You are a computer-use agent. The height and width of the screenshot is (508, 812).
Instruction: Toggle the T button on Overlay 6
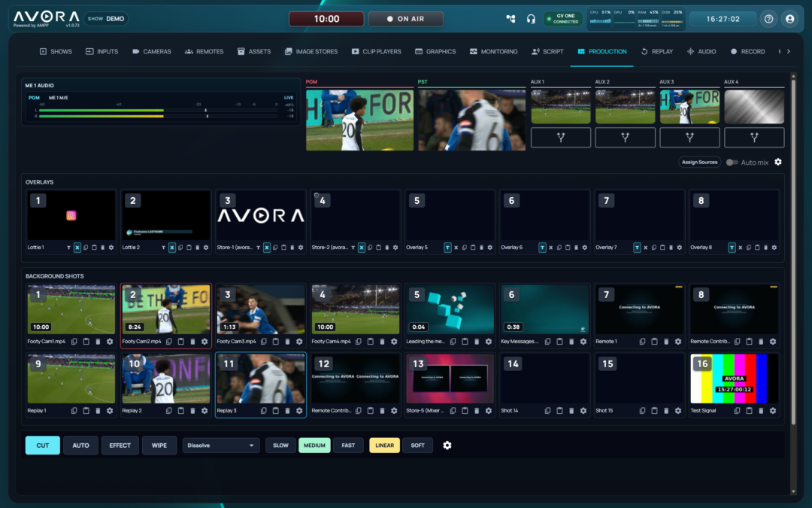click(x=542, y=248)
